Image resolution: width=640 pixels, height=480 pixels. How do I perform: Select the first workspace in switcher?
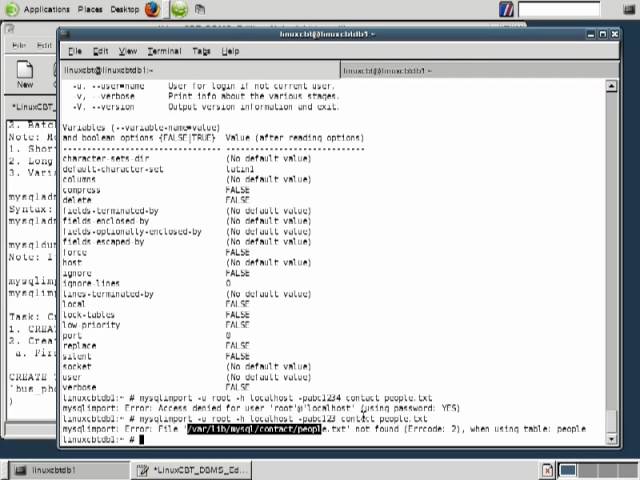568,470
